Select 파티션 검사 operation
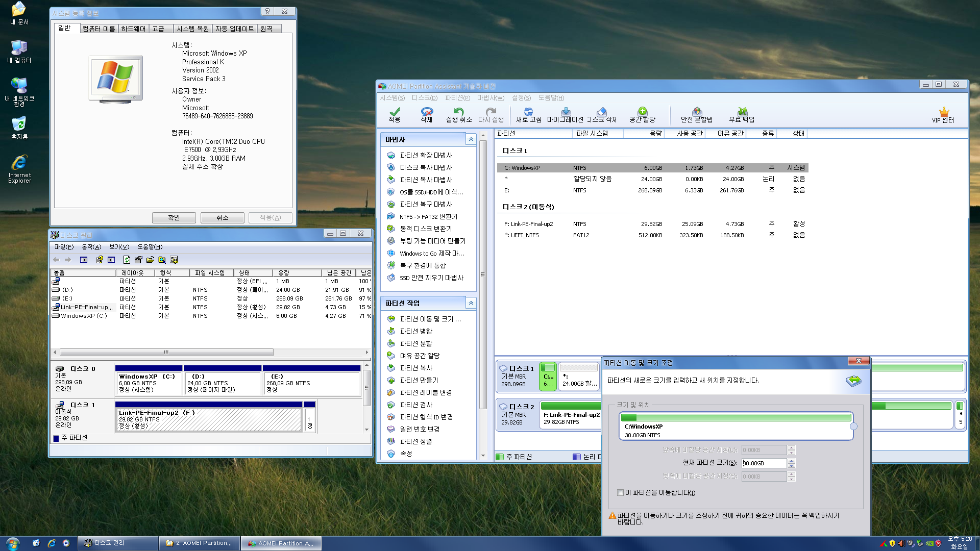The height and width of the screenshot is (551, 980). click(x=415, y=405)
